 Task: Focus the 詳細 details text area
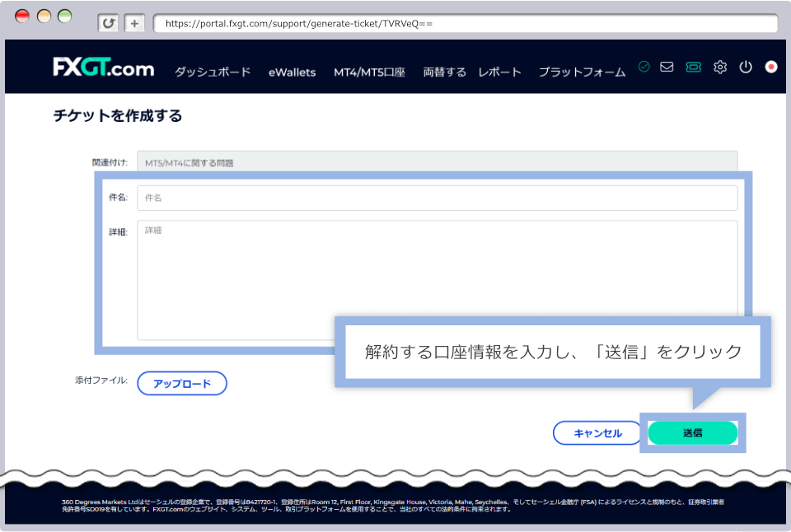[438, 280]
